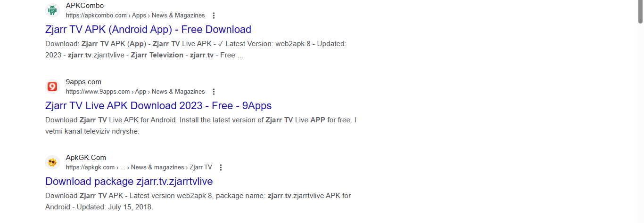Click the APKCombo Android favicon icon
Screen dimensions: 644x223
point(53,10)
